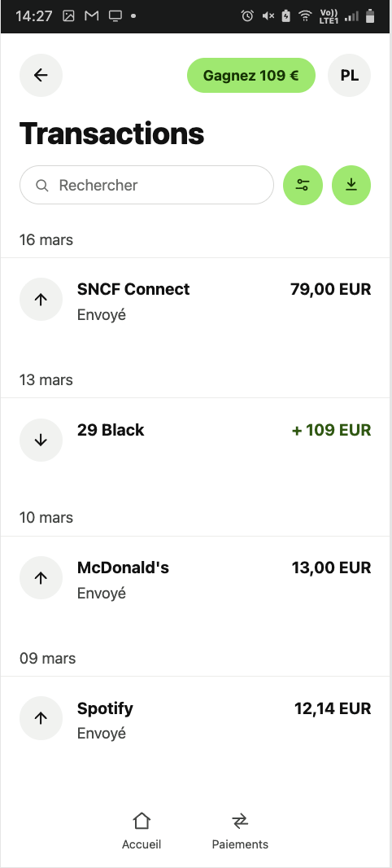Screen dimensions: 392x868
Task: Download the transactions statement
Action: (351, 186)
